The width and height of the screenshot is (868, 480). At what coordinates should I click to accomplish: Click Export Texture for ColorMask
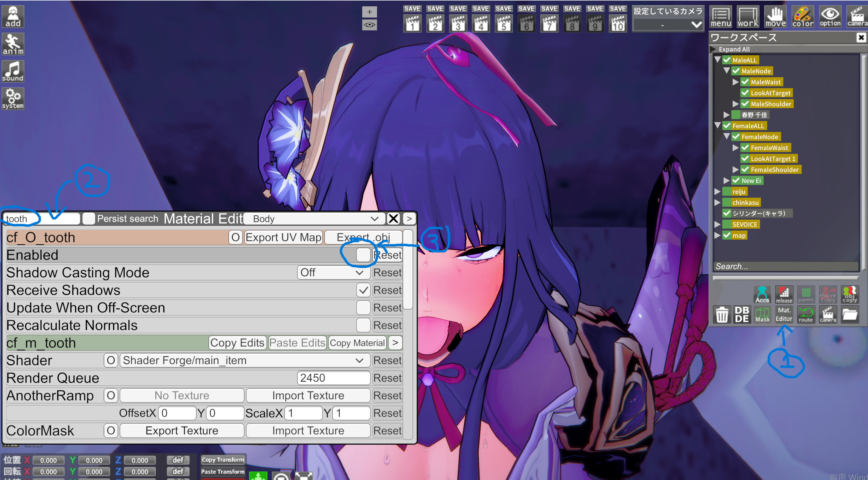point(182,430)
